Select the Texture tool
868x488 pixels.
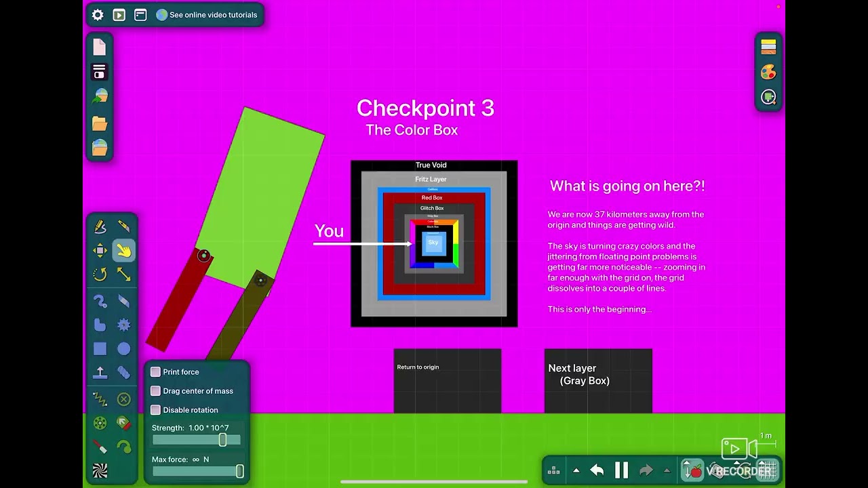tap(100, 471)
